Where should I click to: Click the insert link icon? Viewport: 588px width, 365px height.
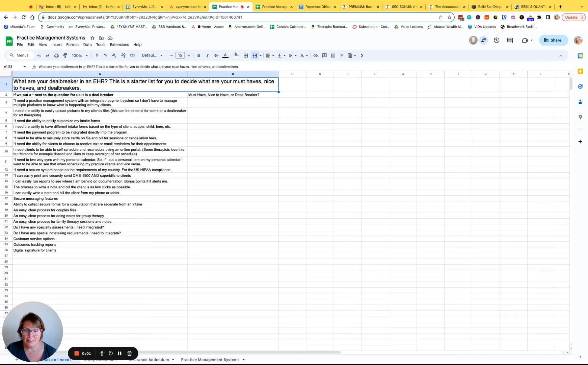point(315,55)
